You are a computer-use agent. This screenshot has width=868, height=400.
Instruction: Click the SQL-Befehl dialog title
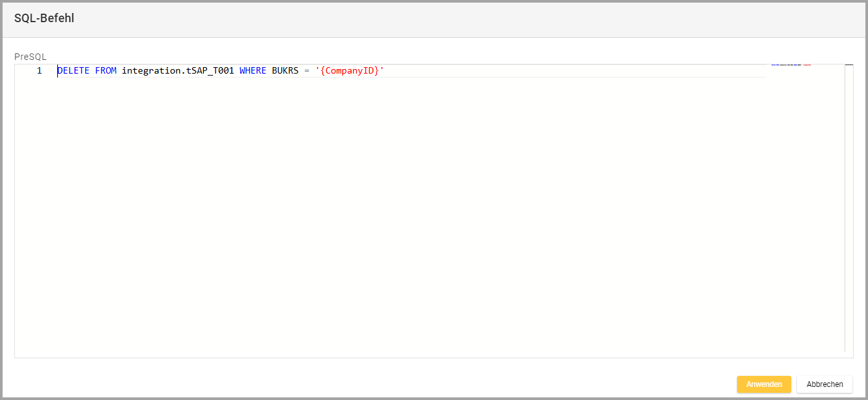44,18
